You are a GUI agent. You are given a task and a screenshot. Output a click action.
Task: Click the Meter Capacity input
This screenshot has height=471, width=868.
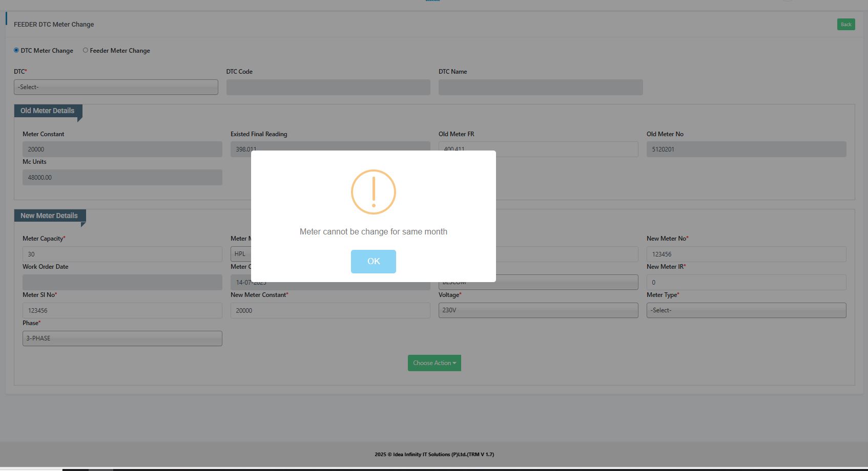(122, 254)
